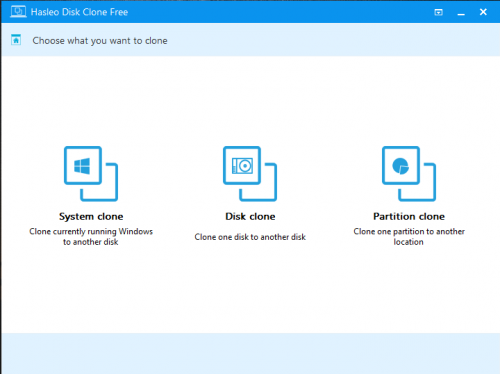Choose the Disk clone hard drive icon
Viewport: 500px width, 374px height.
tap(250, 174)
